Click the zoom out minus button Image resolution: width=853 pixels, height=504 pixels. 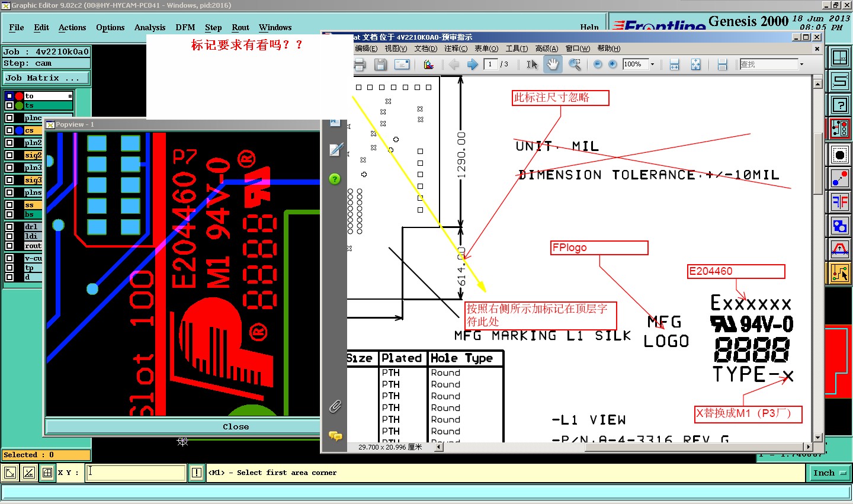click(x=598, y=65)
